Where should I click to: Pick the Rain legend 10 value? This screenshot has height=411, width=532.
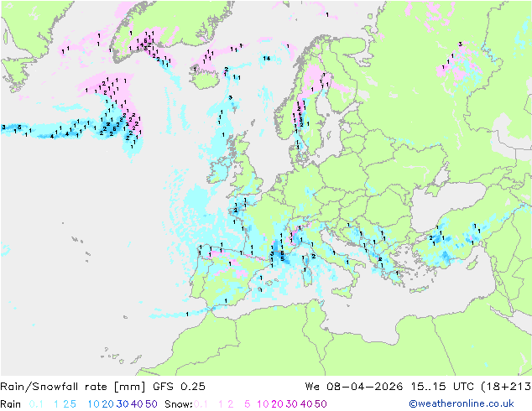pyautogui.click(x=94, y=404)
